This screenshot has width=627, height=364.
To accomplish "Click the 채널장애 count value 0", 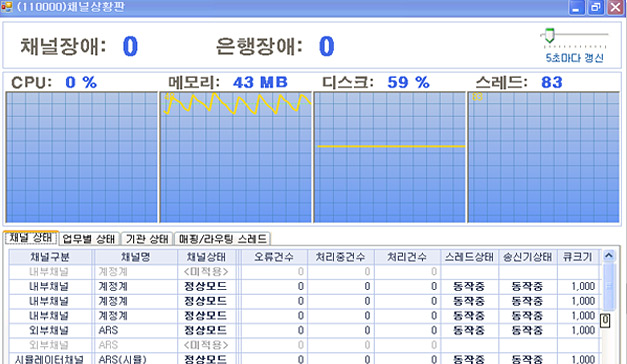I will [130, 46].
